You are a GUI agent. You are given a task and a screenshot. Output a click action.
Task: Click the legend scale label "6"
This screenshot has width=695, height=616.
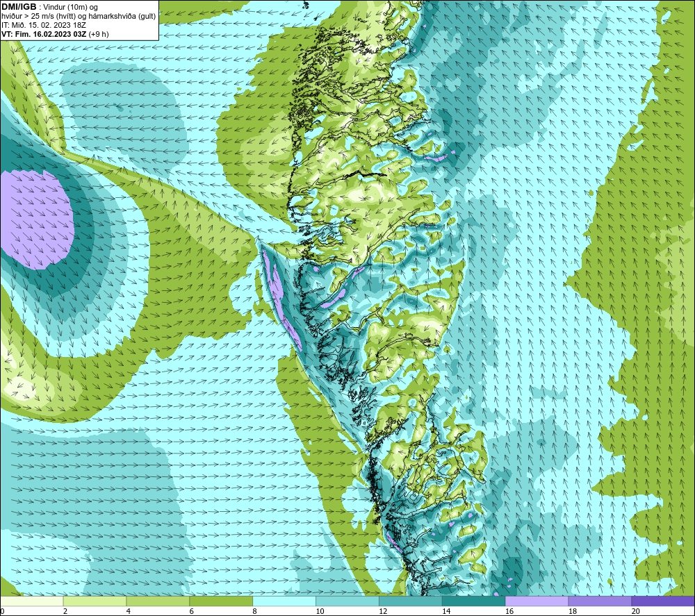coord(192,611)
